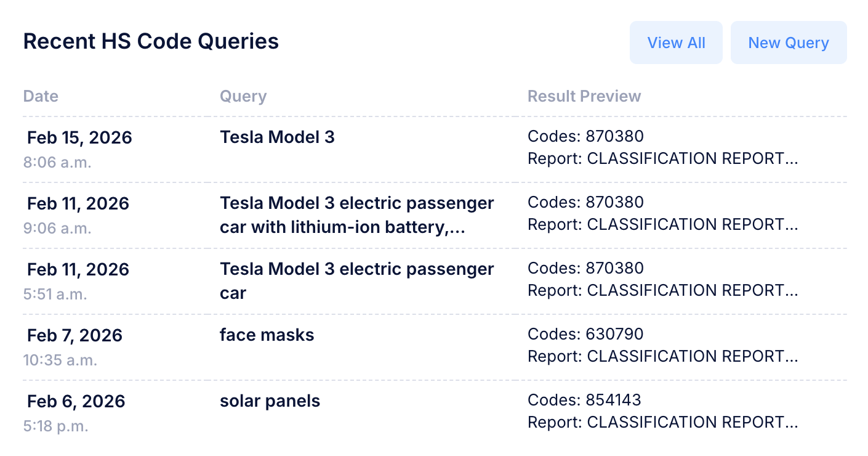
Task: Click the classification report for the face masks row
Action: [x=662, y=356]
